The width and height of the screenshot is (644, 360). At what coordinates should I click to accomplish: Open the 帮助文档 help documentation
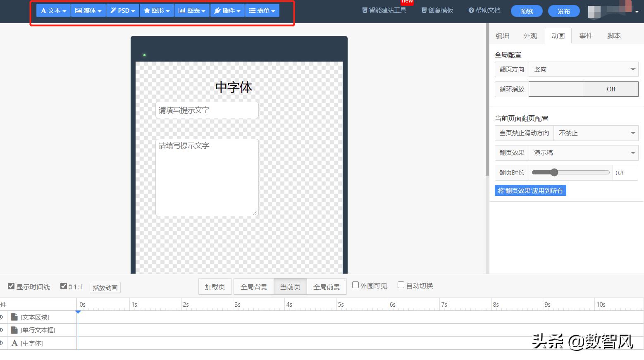pyautogui.click(x=484, y=10)
